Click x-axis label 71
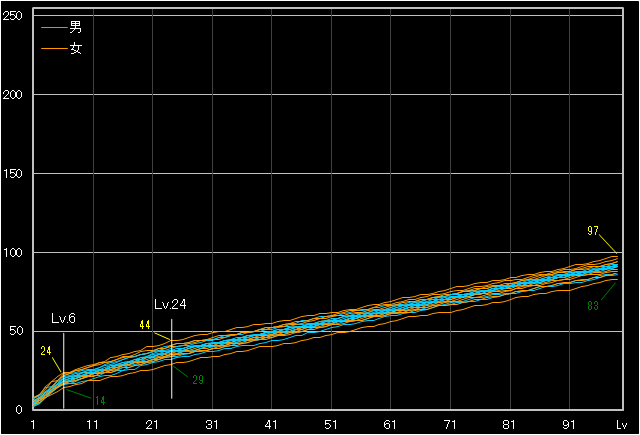Viewport: 640px width, 435px height. (x=450, y=425)
